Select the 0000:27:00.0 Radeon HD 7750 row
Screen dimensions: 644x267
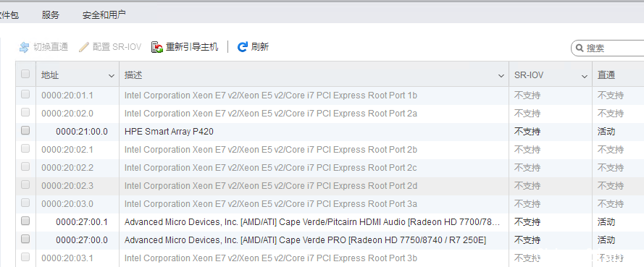[330, 240]
